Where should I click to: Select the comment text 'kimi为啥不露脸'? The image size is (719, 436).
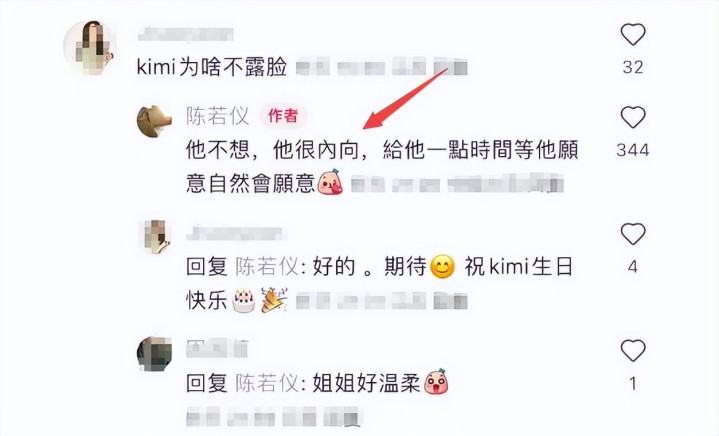pyautogui.click(x=212, y=67)
